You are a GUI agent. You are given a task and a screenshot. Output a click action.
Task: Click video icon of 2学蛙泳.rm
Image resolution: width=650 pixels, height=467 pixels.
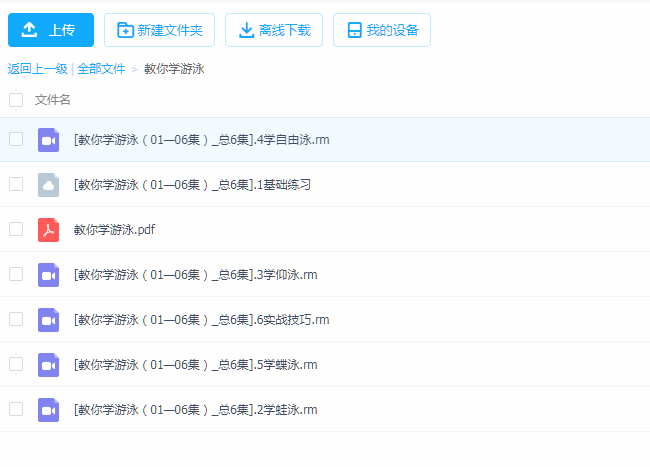tap(49, 410)
